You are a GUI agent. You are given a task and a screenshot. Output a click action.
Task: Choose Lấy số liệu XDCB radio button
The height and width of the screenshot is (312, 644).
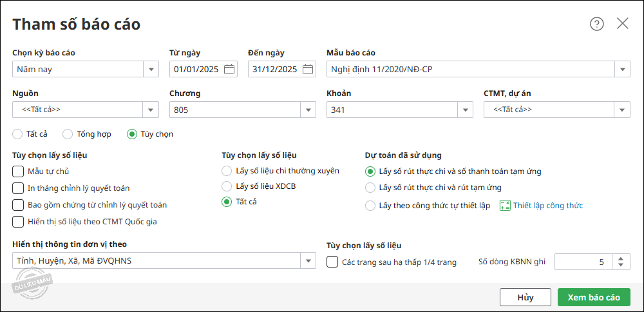click(x=227, y=186)
